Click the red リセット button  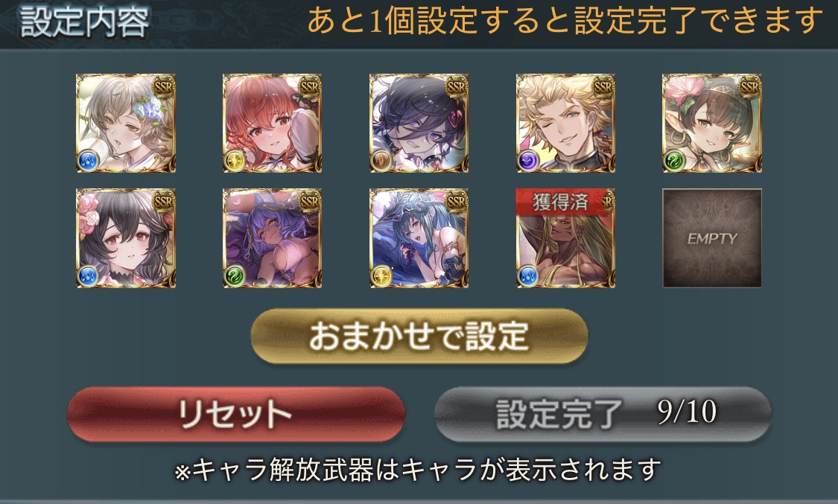(235, 415)
